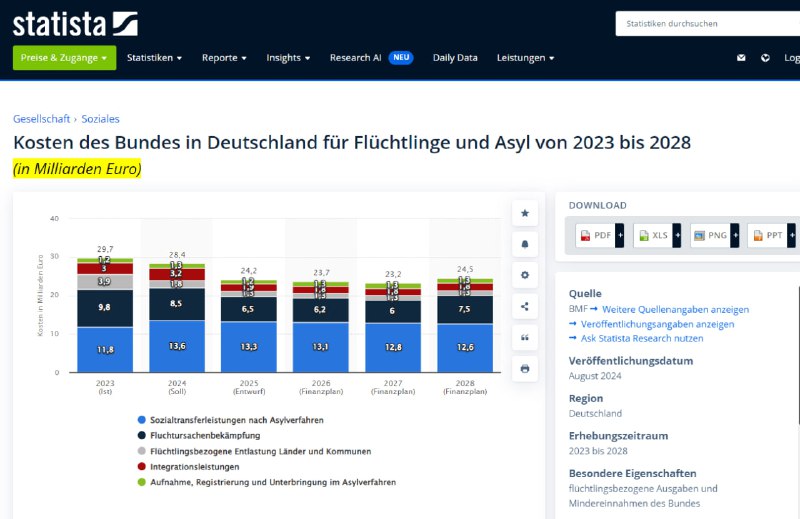The height and width of the screenshot is (519, 800).
Task: Go to Daily Data menu item
Action: pyautogui.click(x=455, y=58)
